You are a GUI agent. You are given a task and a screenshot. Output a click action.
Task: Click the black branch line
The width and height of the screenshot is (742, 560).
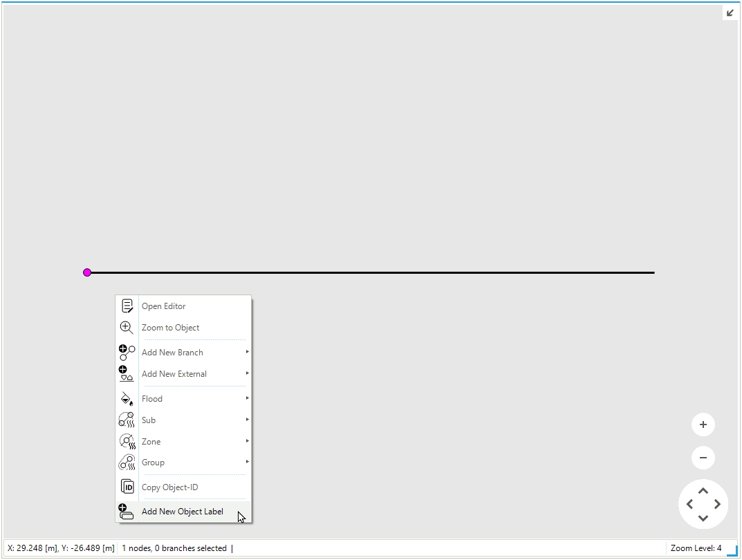pyautogui.click(x=373, y=272)
